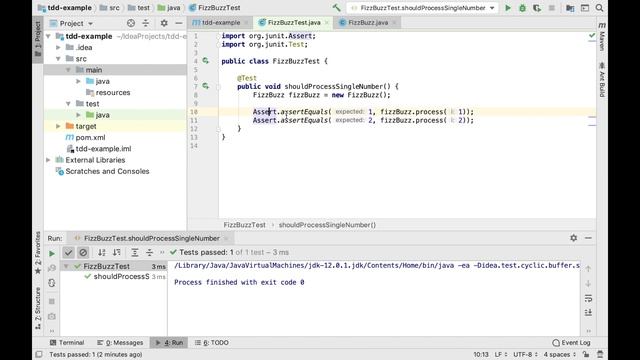This screenshot has width=640, height=360.
Task: Open the Event Log
Action: [x=571, y=342]
